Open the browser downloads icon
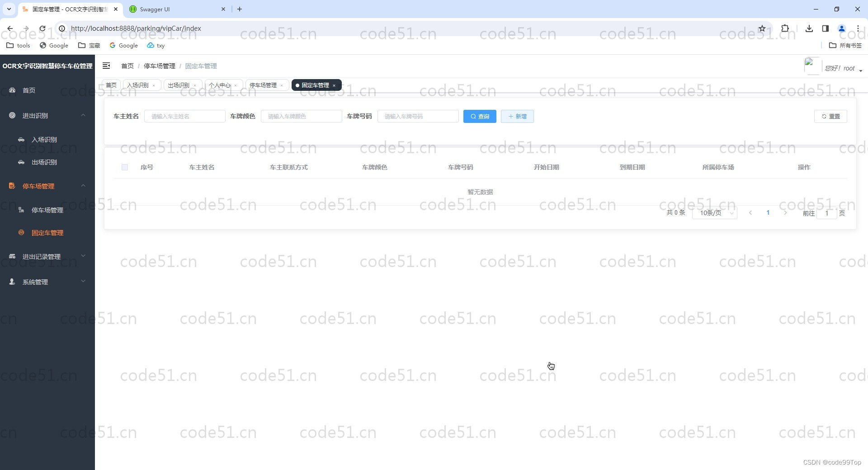 pyautogui.click(x=809, y=28)
